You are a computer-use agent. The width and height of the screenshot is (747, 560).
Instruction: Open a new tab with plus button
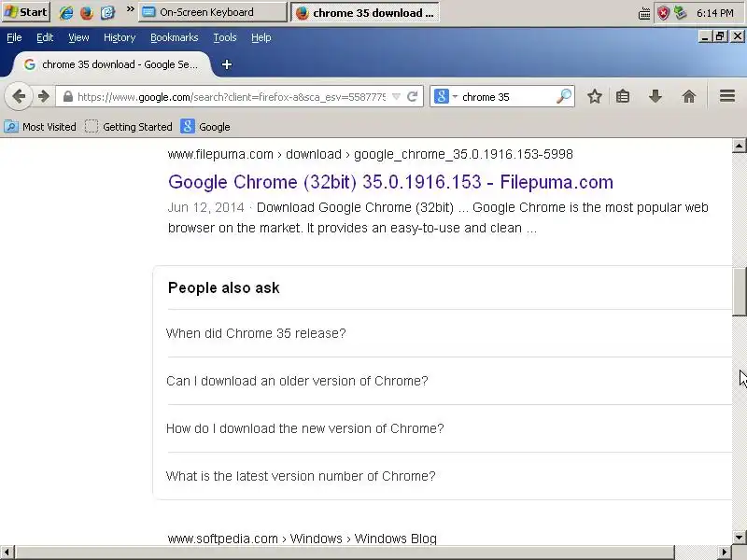227,64
